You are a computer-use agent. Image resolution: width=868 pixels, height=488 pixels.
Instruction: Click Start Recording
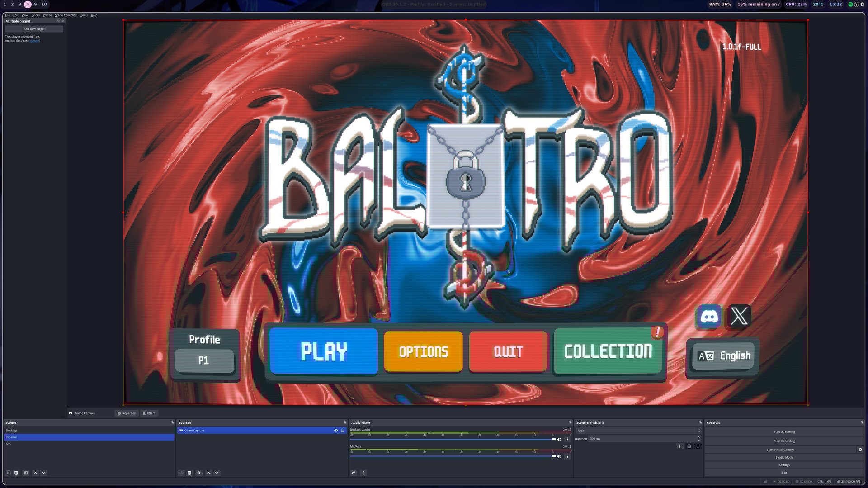(x=784, y=441)
